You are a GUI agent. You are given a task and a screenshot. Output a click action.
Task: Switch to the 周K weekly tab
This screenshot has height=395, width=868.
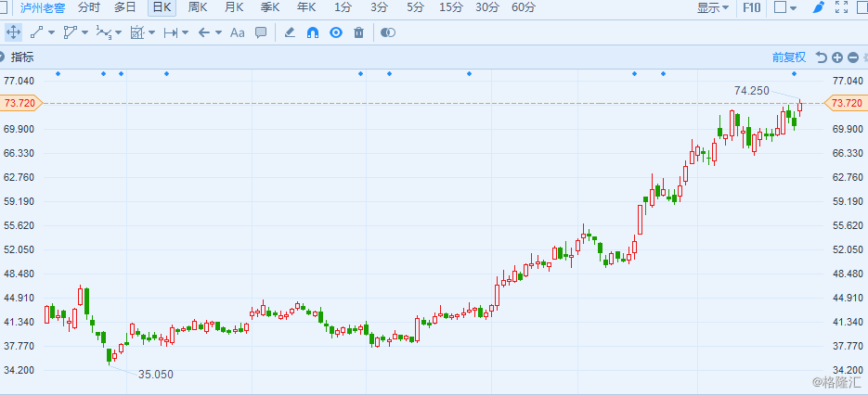198,7
